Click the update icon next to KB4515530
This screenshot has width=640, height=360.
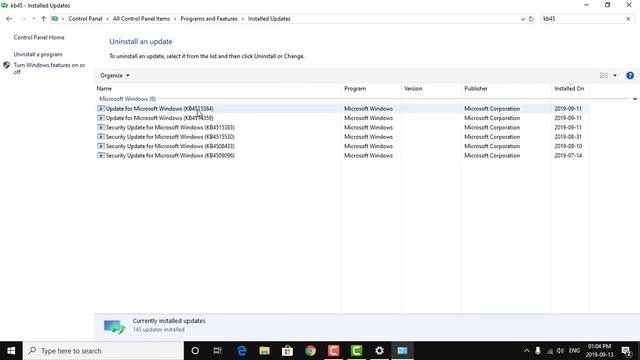(x=101, y=137)
